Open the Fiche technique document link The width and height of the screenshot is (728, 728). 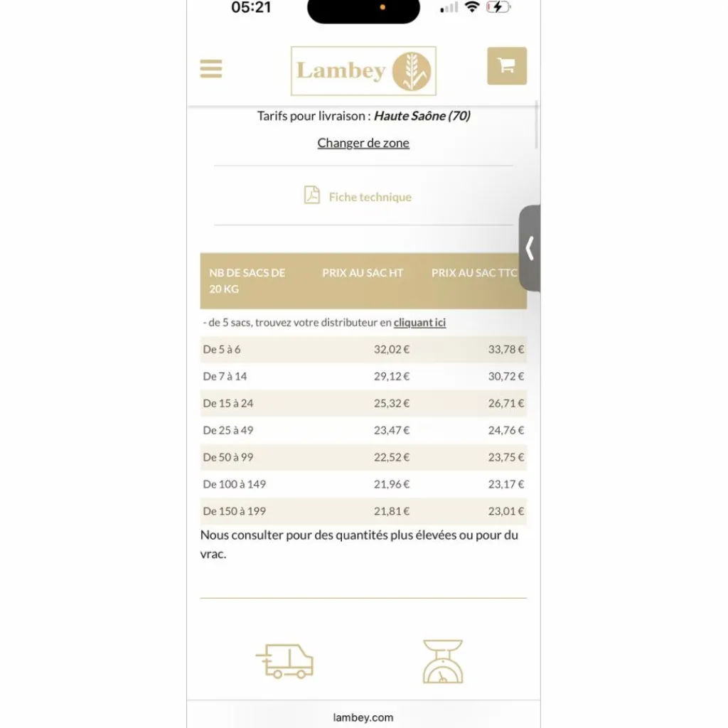370,197
